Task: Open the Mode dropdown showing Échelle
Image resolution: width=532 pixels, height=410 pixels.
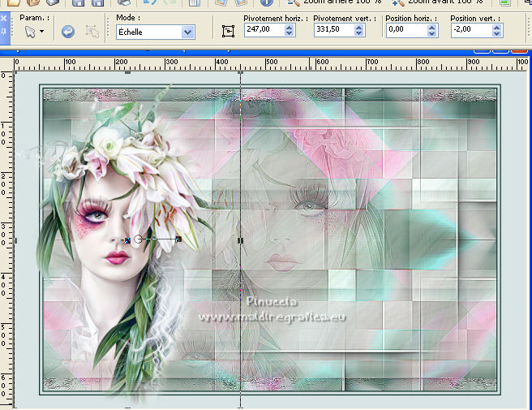Action: click(156, 32)
